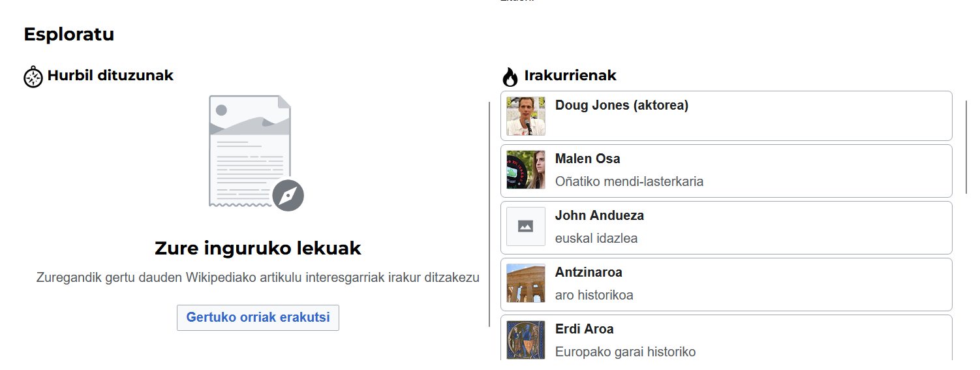Screen dimensions: 980x370
Task: Open Doug Jones thumbnail photo
Action: tap(525, 116)
